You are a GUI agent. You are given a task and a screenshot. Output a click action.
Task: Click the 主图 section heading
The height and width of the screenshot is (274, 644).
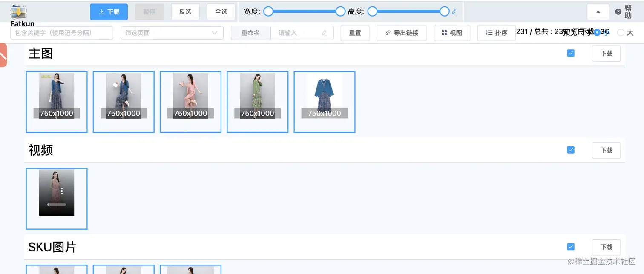click(x=40, y=54)
